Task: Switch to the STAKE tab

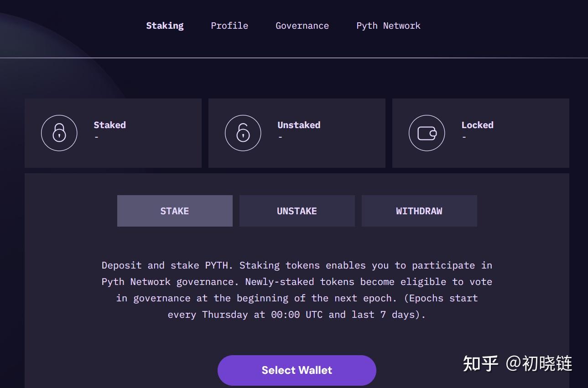Action: [175, 211]
